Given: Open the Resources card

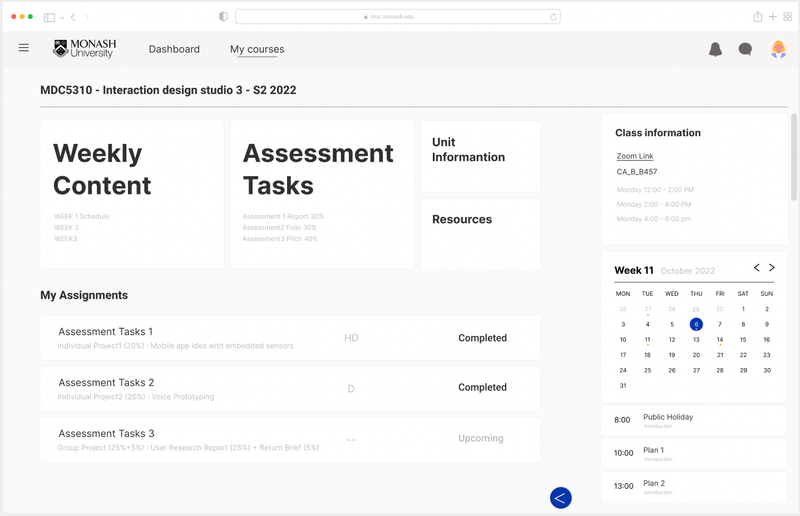Looking at the screenshot, I should click(481, 234).
